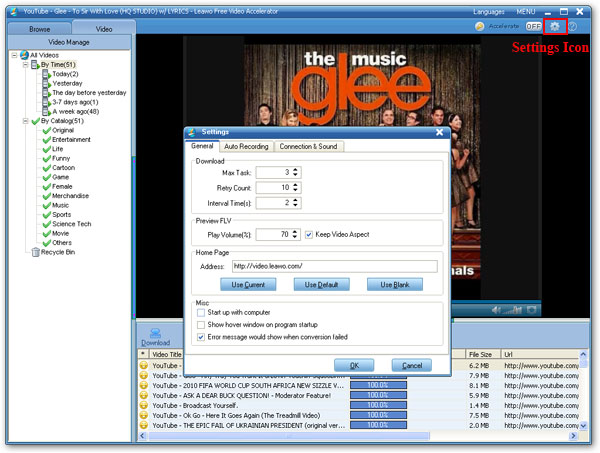Decrease Retry Count with down arrow
Image resolution: width=600 pixels, height=453 pixels.
tap(295, 190)
